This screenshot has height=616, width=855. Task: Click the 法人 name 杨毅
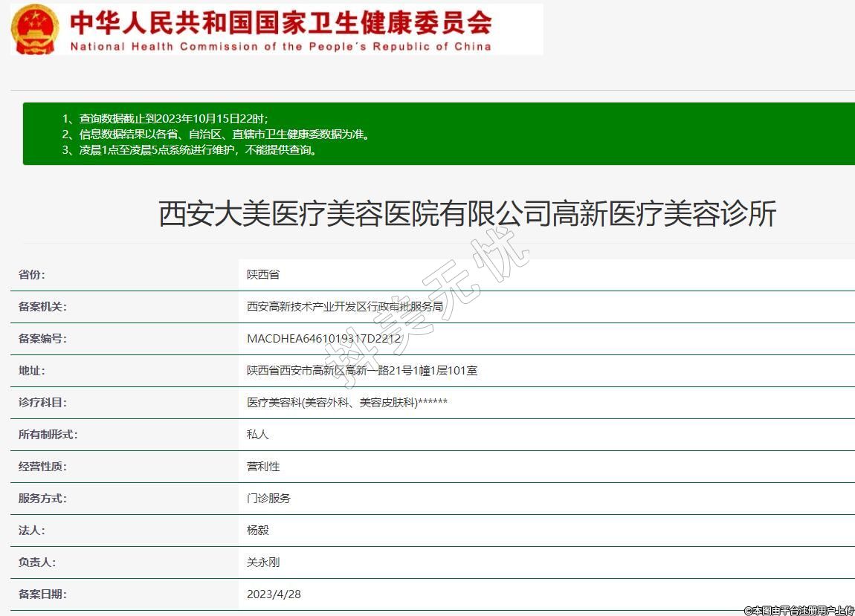[x=257, y=530]
